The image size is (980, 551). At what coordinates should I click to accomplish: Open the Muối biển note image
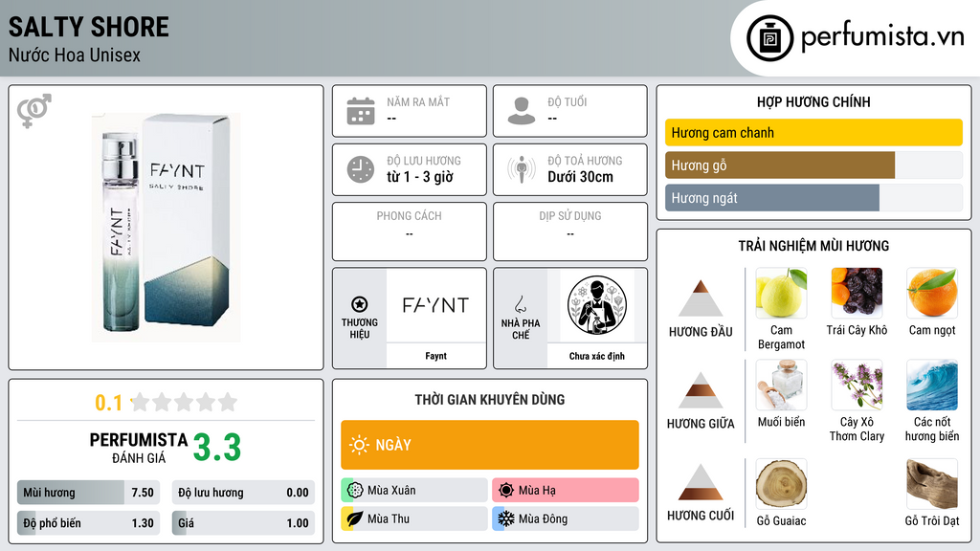pyautogui.click(x=781, y=385)
